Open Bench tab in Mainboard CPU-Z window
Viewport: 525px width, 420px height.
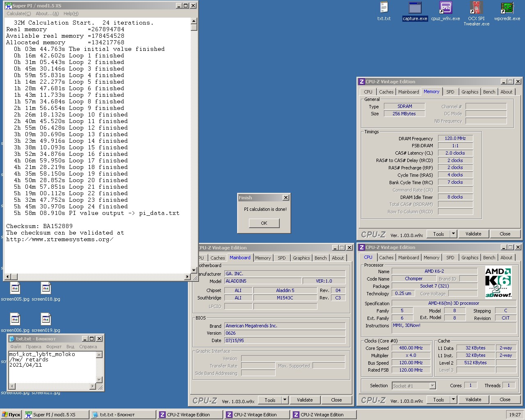tap(320, 258)
